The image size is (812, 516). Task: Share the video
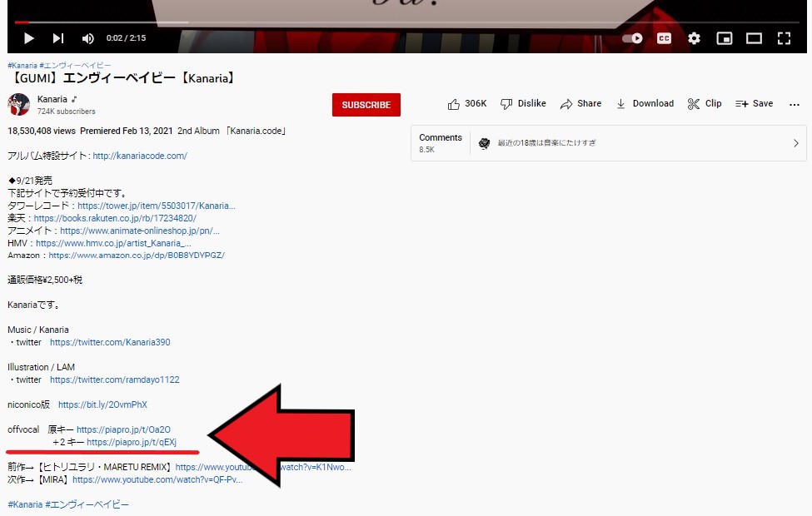[581, 103]
